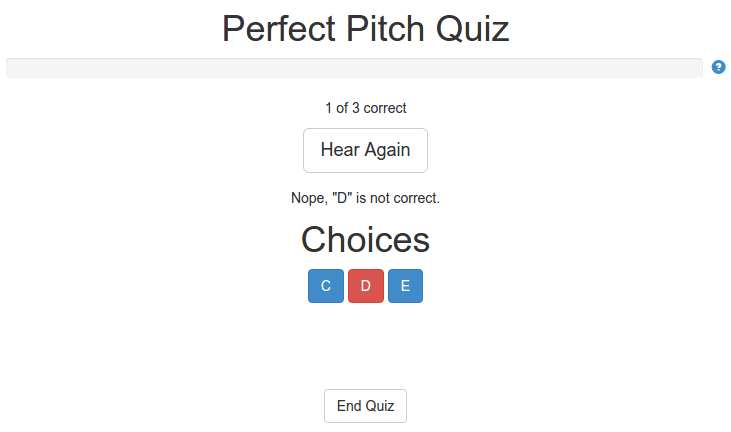
Task: Choose note C as the answer
Action: pyautogui.click(x=326, y=286)
